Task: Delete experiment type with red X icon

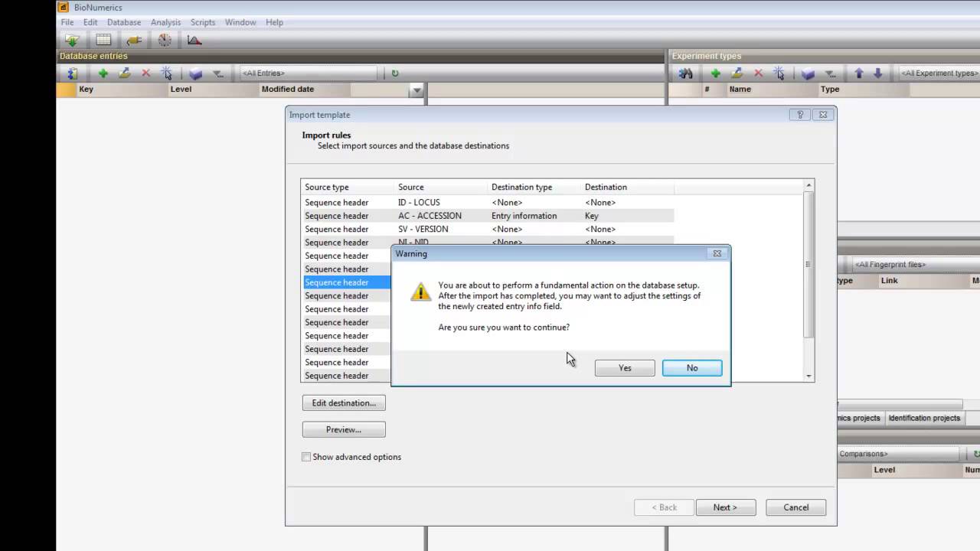Action: coord(758,73)
